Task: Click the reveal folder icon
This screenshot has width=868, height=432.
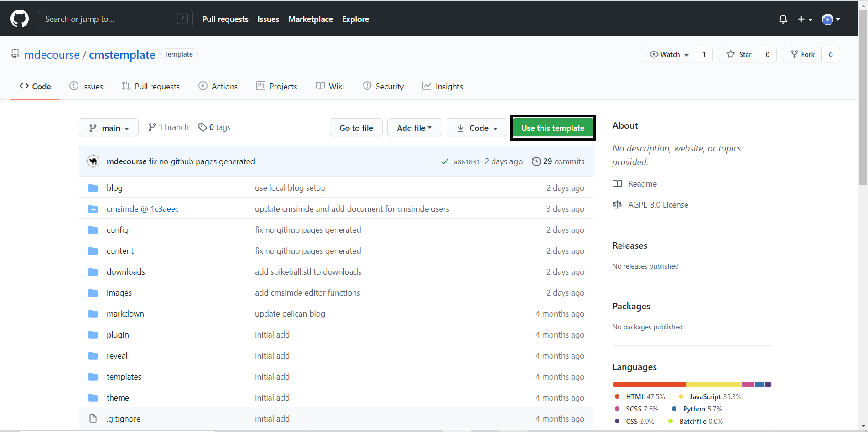Action: (93, 356)
